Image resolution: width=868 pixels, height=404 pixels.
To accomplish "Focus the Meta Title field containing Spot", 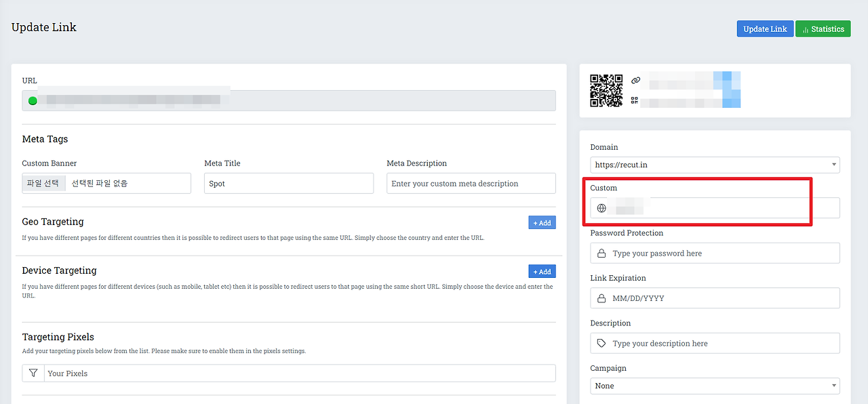I will click(x=289, y=183).
